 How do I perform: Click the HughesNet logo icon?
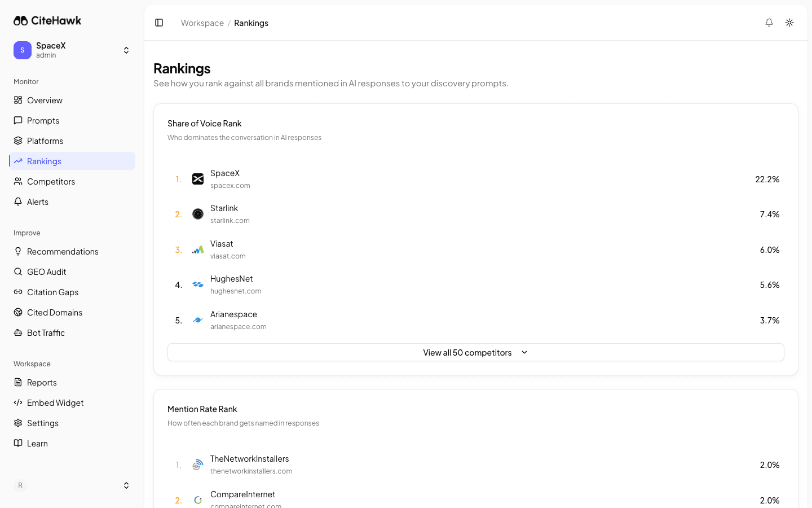point(198,284)
